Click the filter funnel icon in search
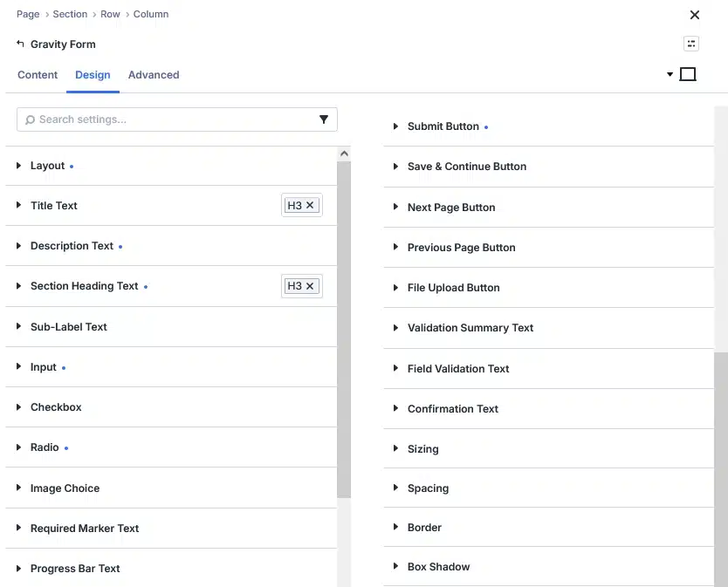728x587 pixels. pos(324,119)
